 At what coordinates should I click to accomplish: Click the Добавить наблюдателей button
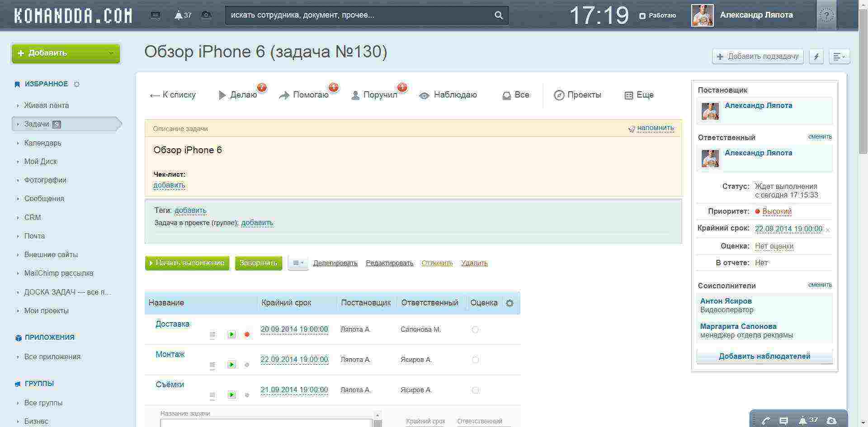(764, 356)
